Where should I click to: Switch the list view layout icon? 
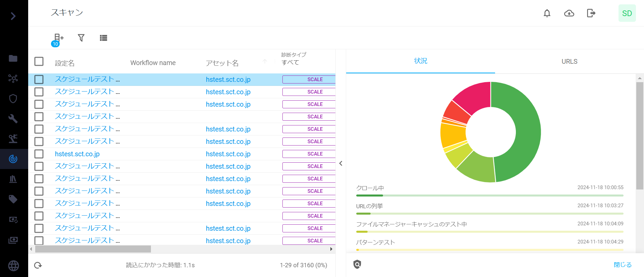(103, 38)
